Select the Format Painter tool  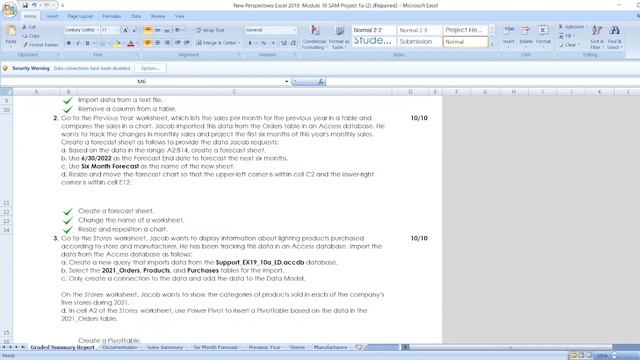[x=40, y=45]
